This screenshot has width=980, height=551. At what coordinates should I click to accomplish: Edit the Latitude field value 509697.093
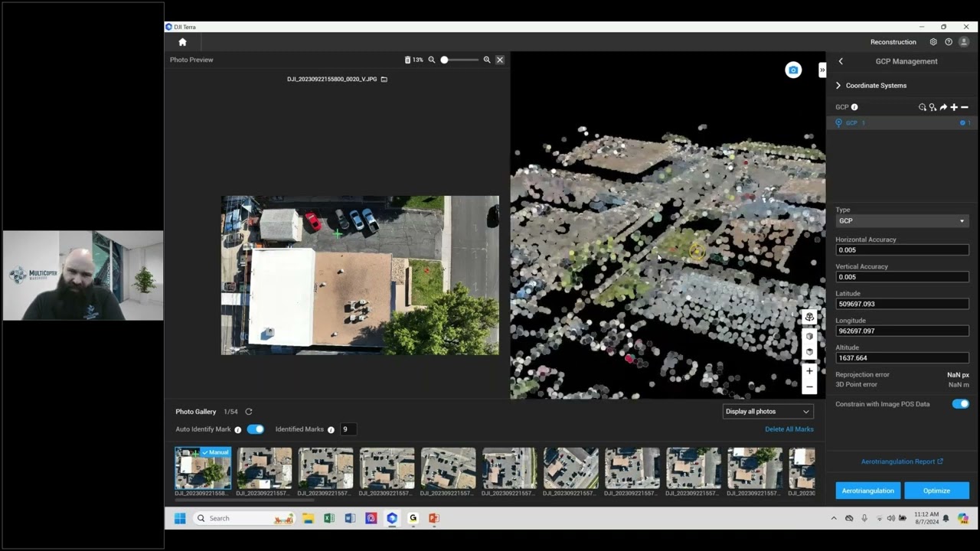click(x=902, y=304)
